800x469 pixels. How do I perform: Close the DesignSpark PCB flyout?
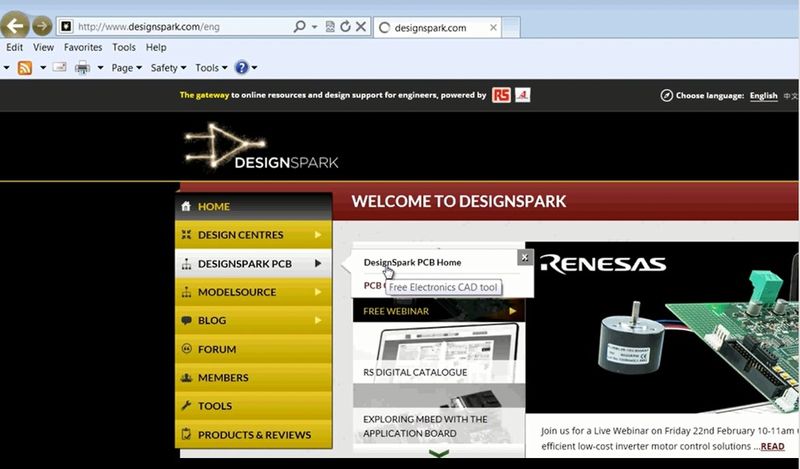click(525, 257)
